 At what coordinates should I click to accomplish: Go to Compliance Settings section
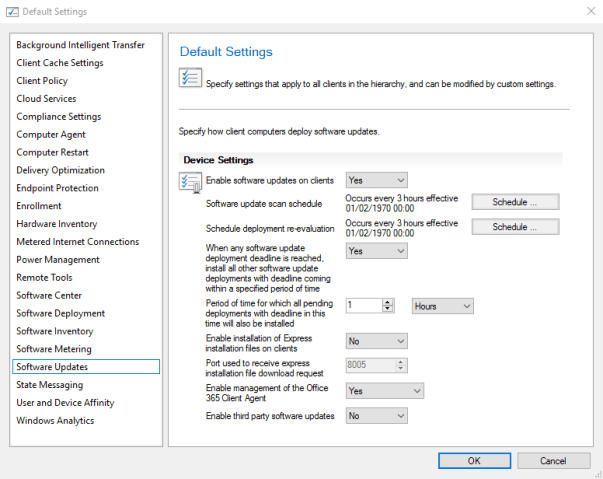[x=58, y=116]
